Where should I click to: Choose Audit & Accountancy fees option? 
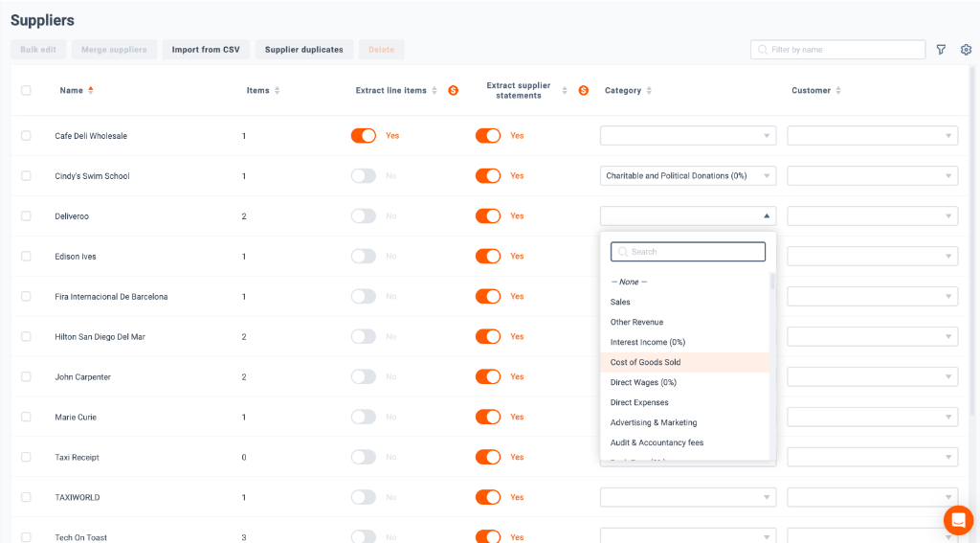685,442
